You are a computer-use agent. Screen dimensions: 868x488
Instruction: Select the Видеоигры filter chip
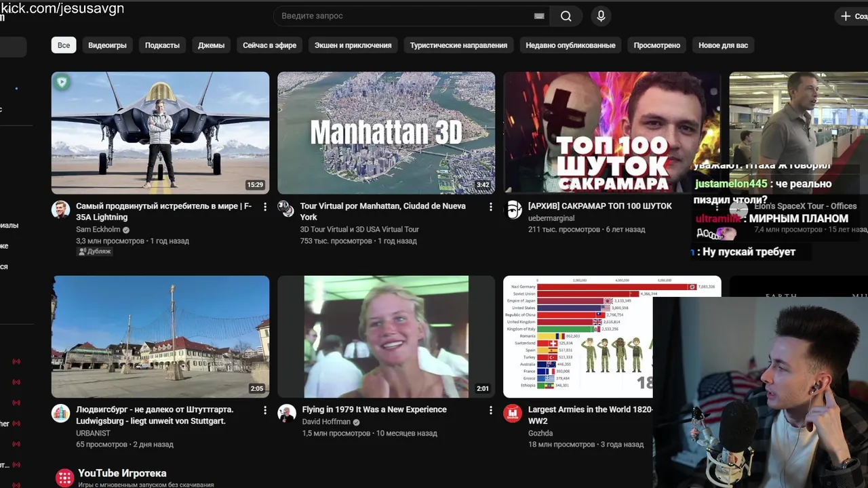coord(107,45)
